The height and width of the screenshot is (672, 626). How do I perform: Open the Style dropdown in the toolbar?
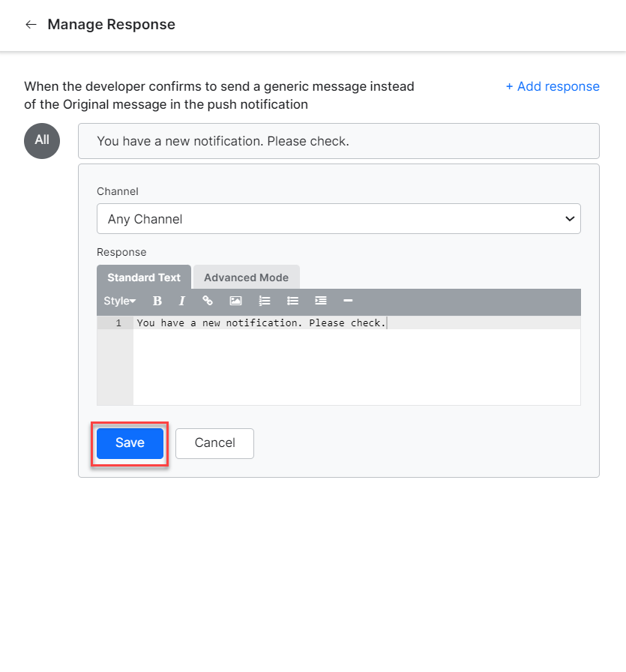(x=120, y=301)
